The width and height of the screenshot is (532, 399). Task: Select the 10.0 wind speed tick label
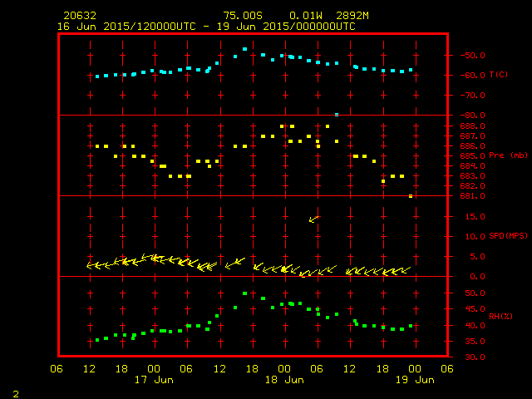coord(475,237)
